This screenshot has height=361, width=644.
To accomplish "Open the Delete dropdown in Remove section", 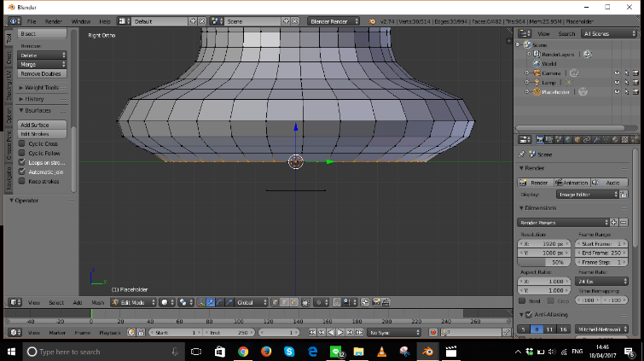I will 42,55.
